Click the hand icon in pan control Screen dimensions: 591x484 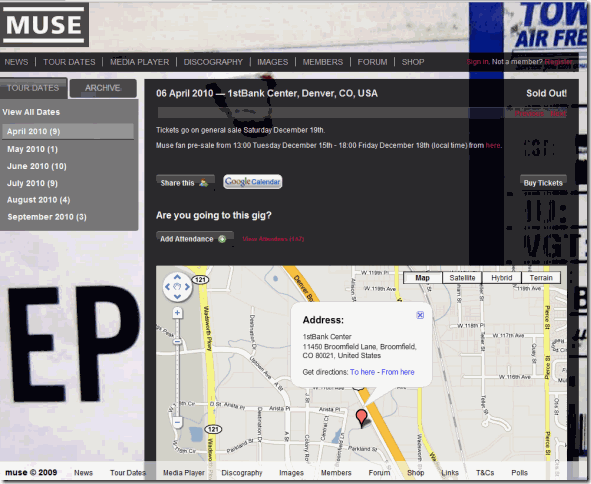tap(177, 287)
